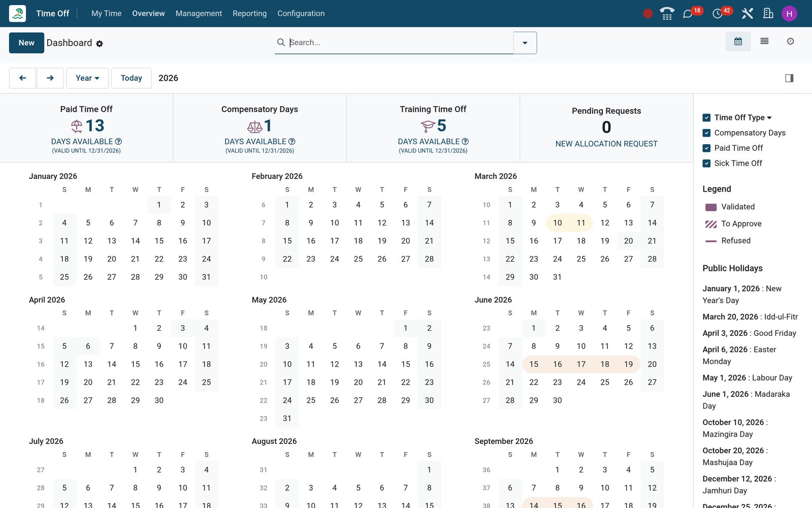812x508 pixels.
Task: Open the company switcher building icon
Action: click(x=768, y=14)
